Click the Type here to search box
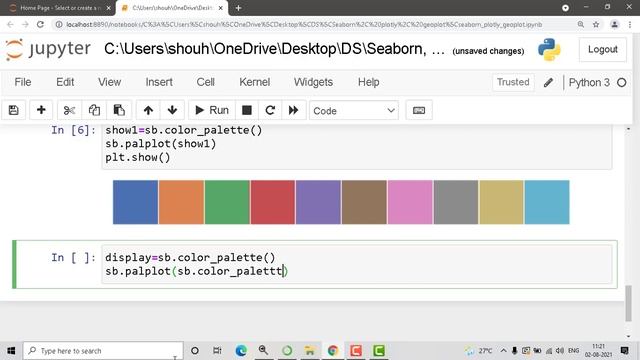Viewport: 640px width, 360px height. point(103,351)
